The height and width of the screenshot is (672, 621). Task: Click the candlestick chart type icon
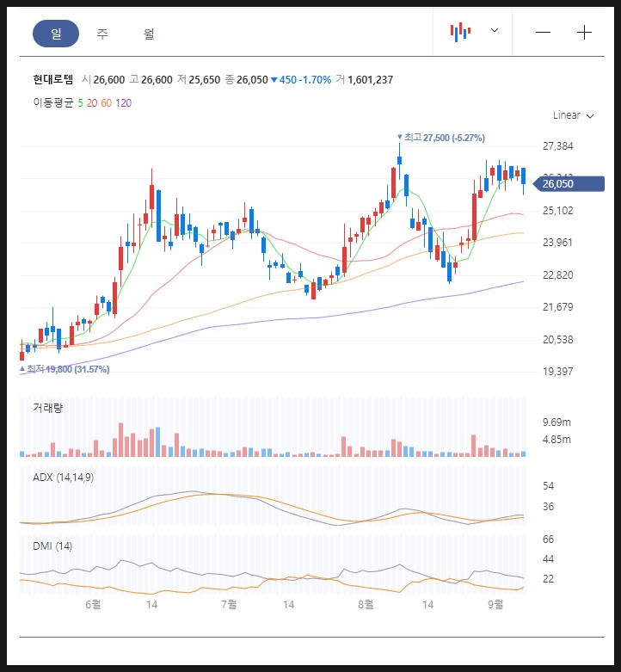pos(460,32)
